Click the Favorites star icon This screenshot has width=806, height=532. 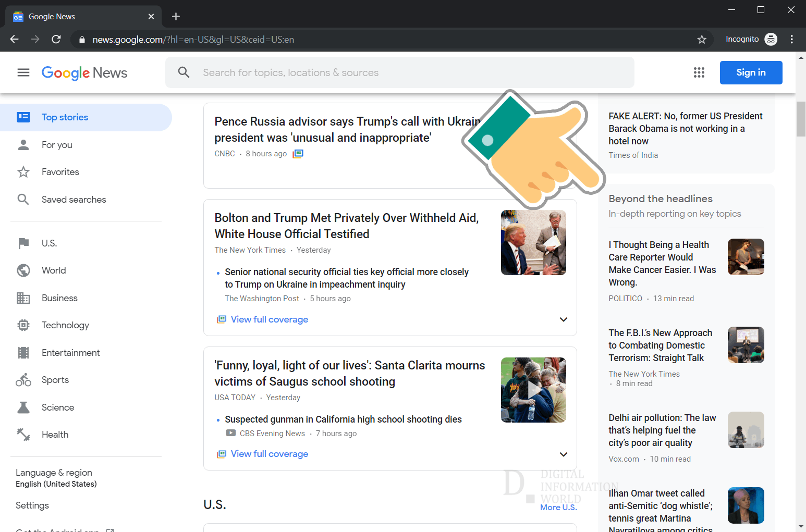pos(23,172)
